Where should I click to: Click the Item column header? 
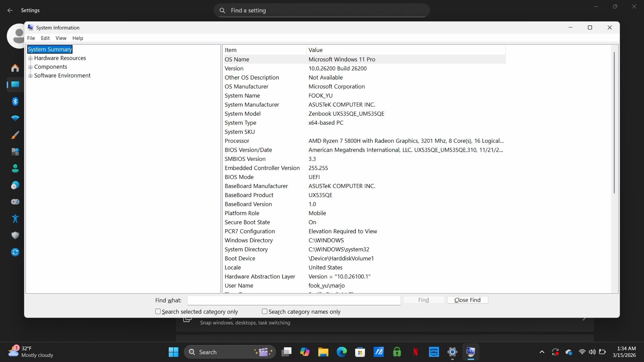coord(264,50)
